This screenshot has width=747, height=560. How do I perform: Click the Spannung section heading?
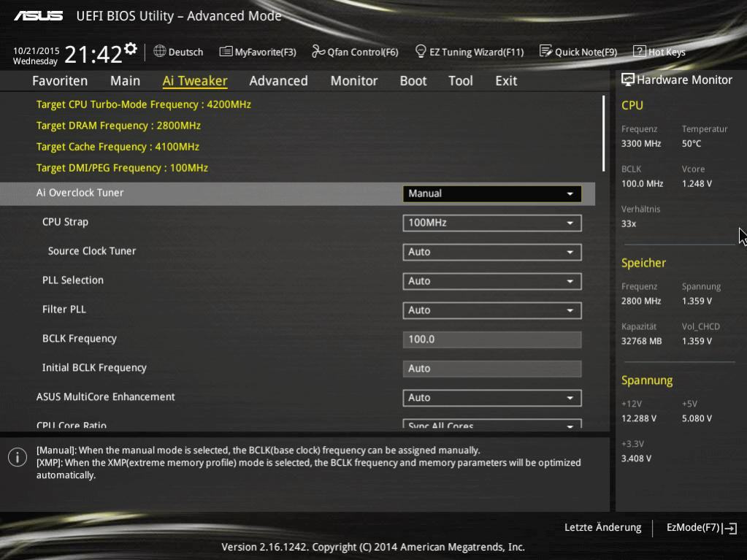[x=647, y=380]
